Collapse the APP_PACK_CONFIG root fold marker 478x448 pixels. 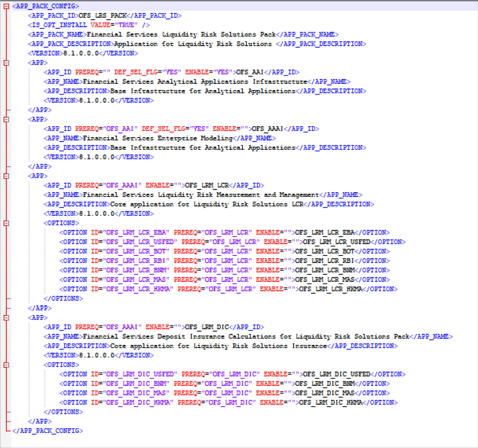pyautogui.click(x=6, y=6)
